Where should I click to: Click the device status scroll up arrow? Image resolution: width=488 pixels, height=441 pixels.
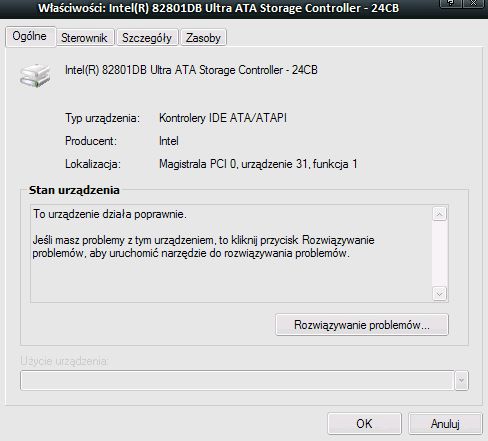tap(439, 214)
